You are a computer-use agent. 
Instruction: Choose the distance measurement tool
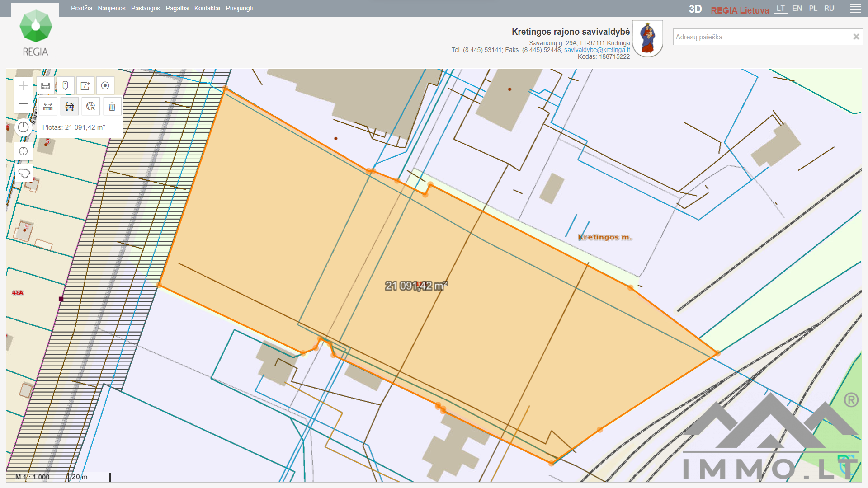48,107
